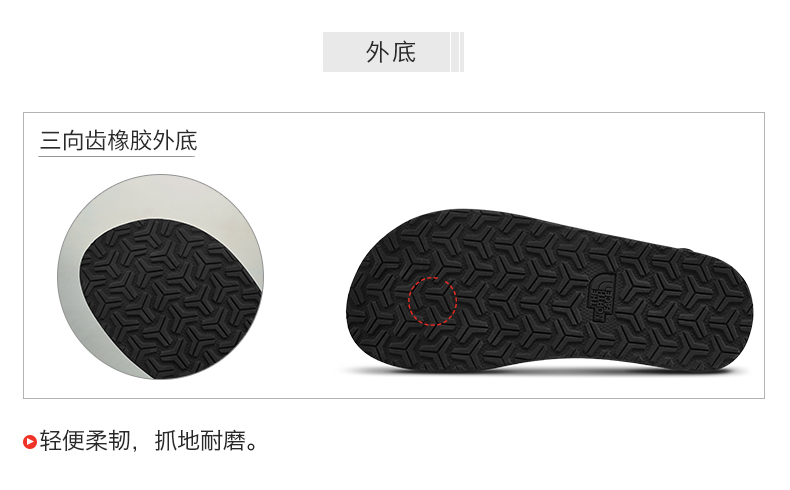Open the circular magnified tread close-up
This screenshot has width=790, height=490.
pos(160,277)
